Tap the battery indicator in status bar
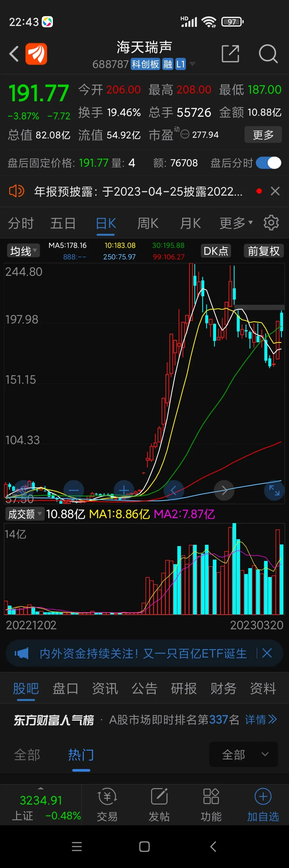 pyautogui.click(x=233, y=22)
